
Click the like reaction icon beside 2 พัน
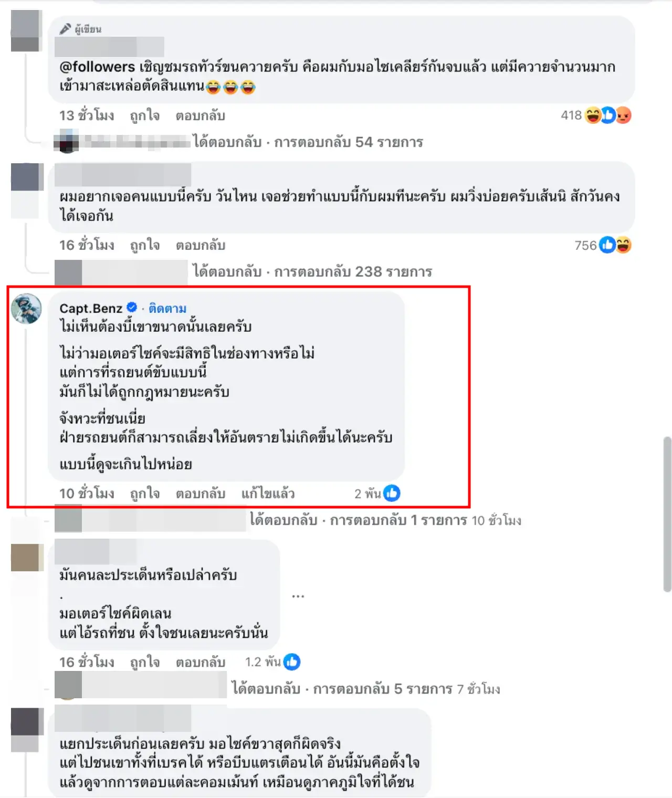pos(392,493)
